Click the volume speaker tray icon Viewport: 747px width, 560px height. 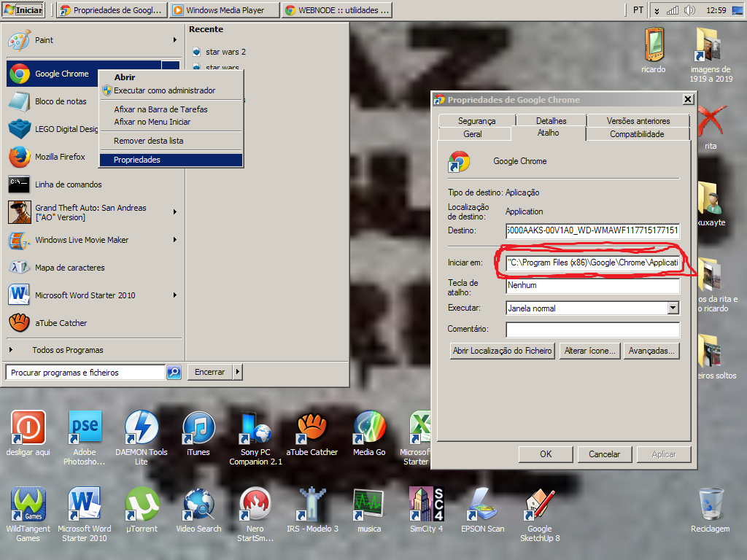point(689,10)
